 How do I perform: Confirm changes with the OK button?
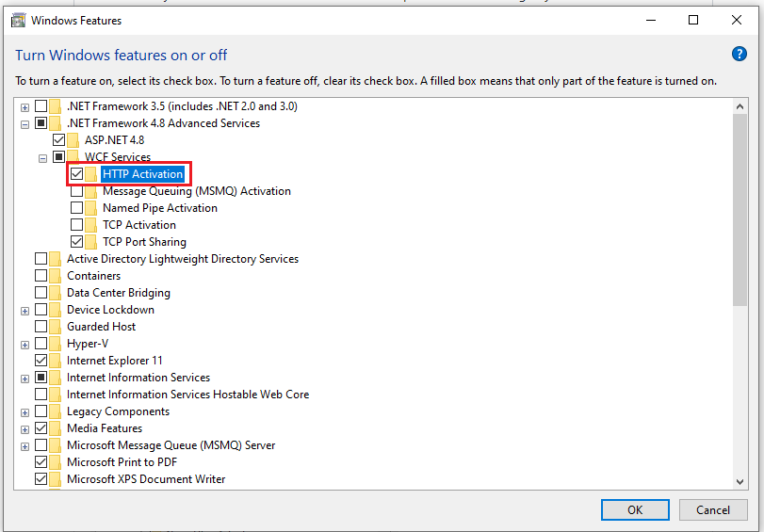pos(635,510)
